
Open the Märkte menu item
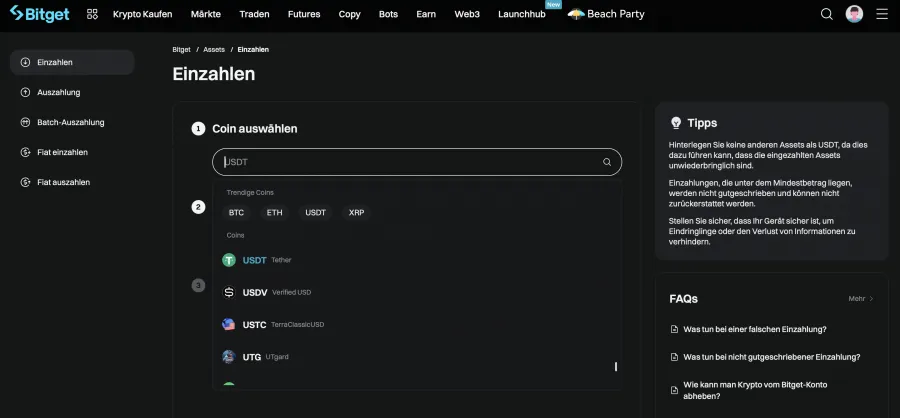tap(206, 14)
